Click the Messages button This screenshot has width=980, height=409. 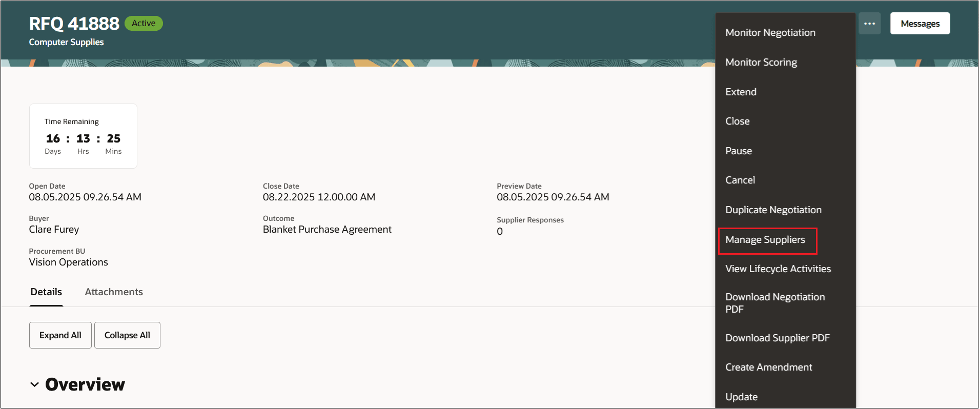click(x=920, y=24)
